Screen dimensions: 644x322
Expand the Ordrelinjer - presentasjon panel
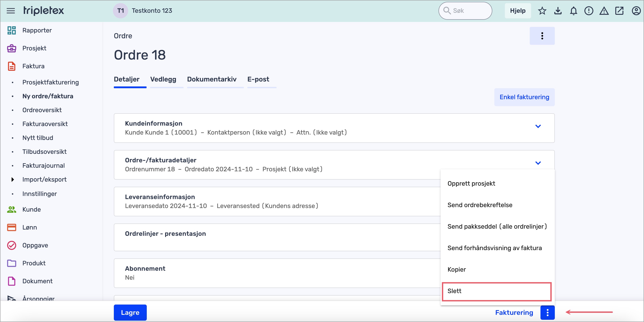point(277,237)
